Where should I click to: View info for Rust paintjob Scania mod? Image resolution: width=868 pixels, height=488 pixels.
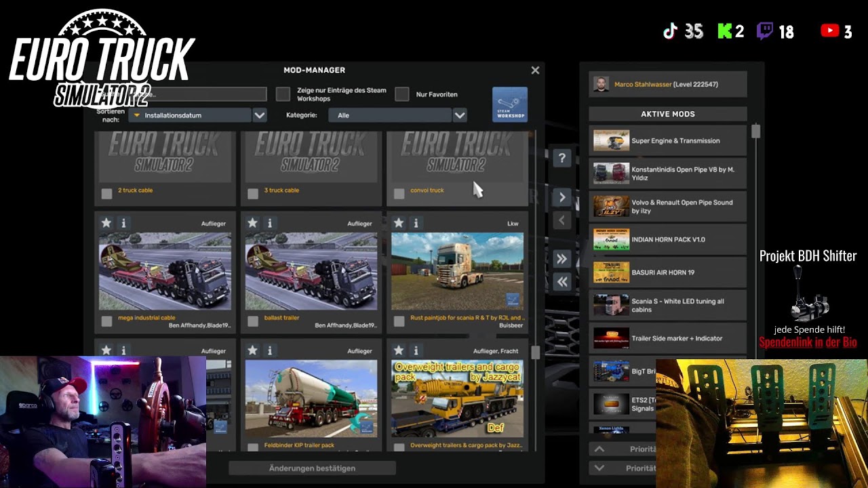point(416,223)
